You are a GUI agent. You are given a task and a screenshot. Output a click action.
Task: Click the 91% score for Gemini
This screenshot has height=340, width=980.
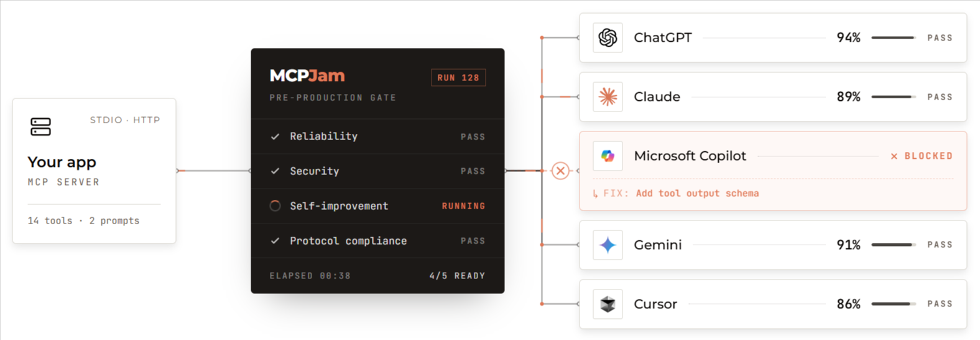[848, 245]
